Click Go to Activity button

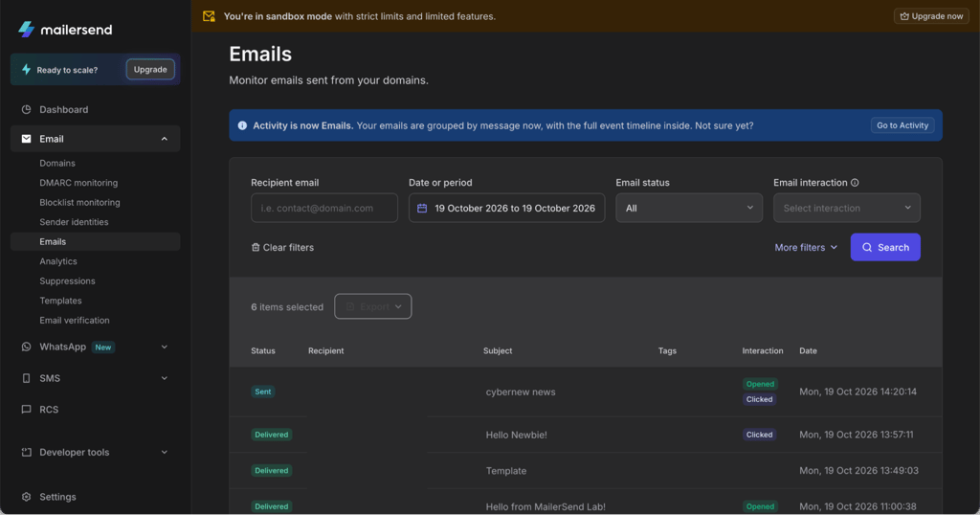[902, 125]
